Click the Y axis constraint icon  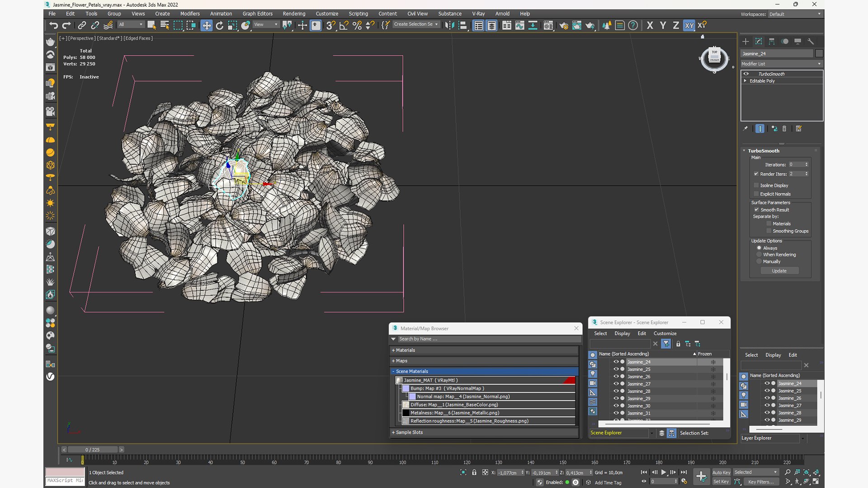[663, 25]
